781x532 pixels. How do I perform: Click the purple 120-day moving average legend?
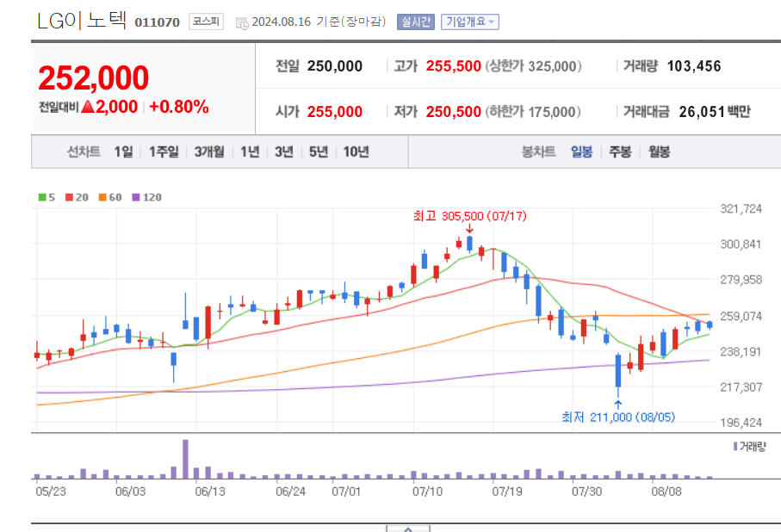(x=146, y=197)
